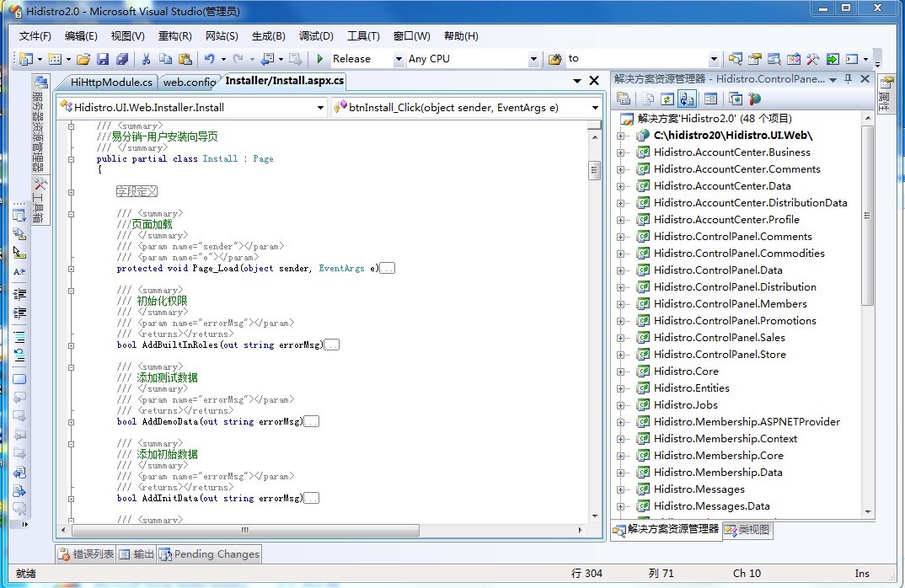Image resolution: width=905 pixels, height=588 pixels.
Task: Select Hidistro.Membership.Core in solution tree
Action: pos(719,456)
